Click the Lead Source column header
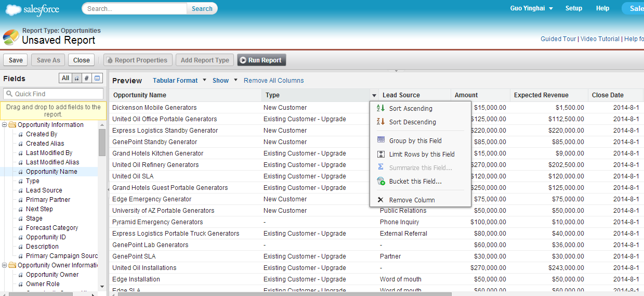The image size is (644, 296). point(415,95)
